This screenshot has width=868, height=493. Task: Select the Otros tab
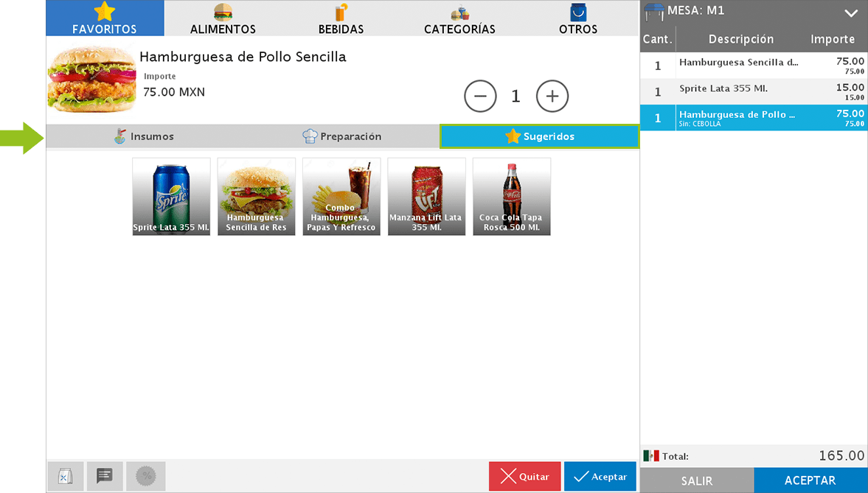tap(578, 19)
